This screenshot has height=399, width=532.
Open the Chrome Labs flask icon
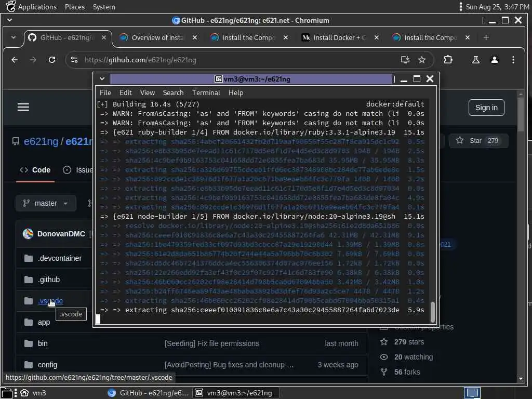pos(476,60)
